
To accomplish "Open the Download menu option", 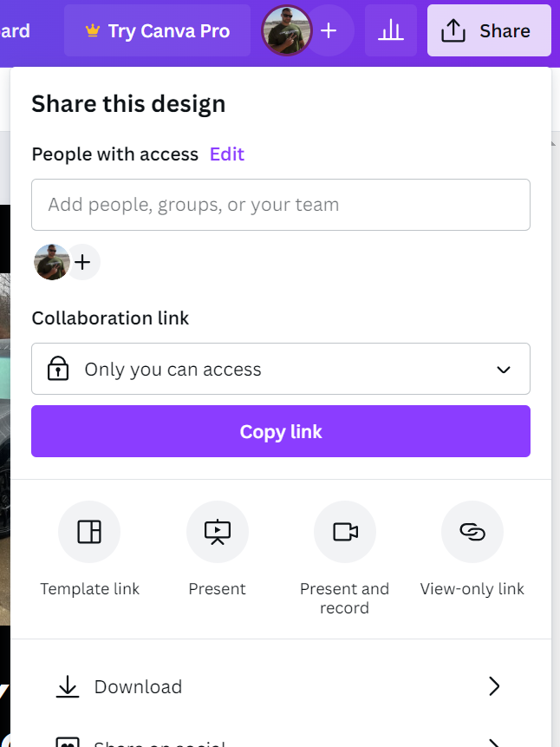I will 139,687.
